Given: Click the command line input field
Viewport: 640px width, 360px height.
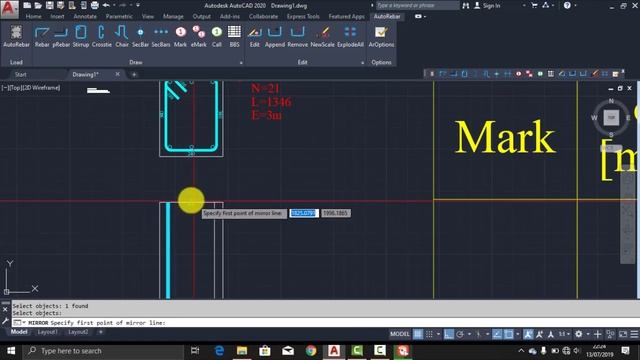Looking at the screenshot, I should (x=324, y=322).
